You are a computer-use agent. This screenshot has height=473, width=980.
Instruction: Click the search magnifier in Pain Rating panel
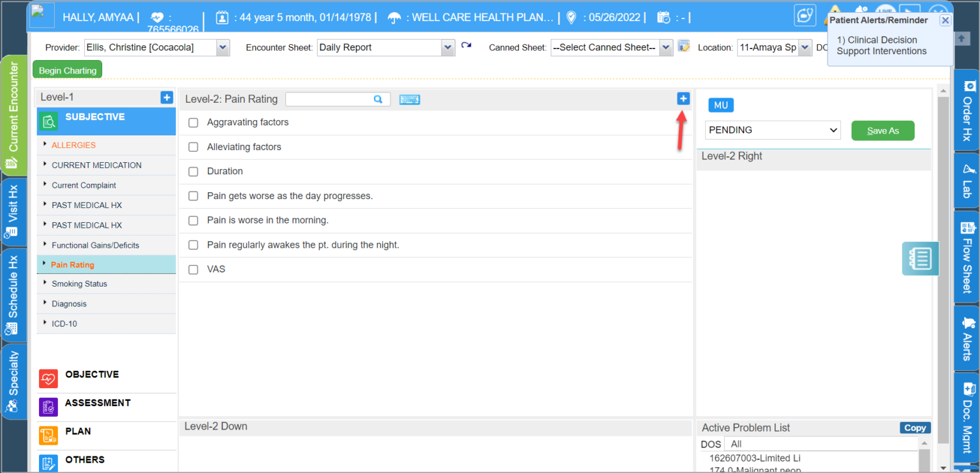tap(378, 99)
